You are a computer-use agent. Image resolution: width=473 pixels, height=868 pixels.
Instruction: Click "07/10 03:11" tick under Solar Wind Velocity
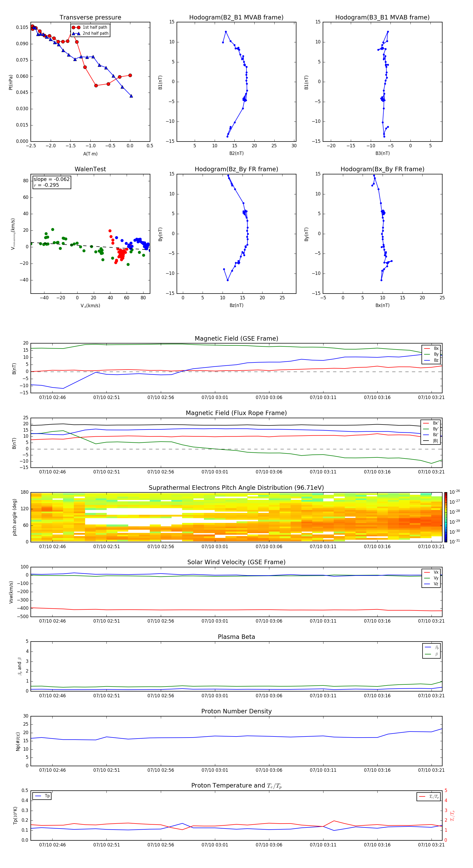[323, 621]
